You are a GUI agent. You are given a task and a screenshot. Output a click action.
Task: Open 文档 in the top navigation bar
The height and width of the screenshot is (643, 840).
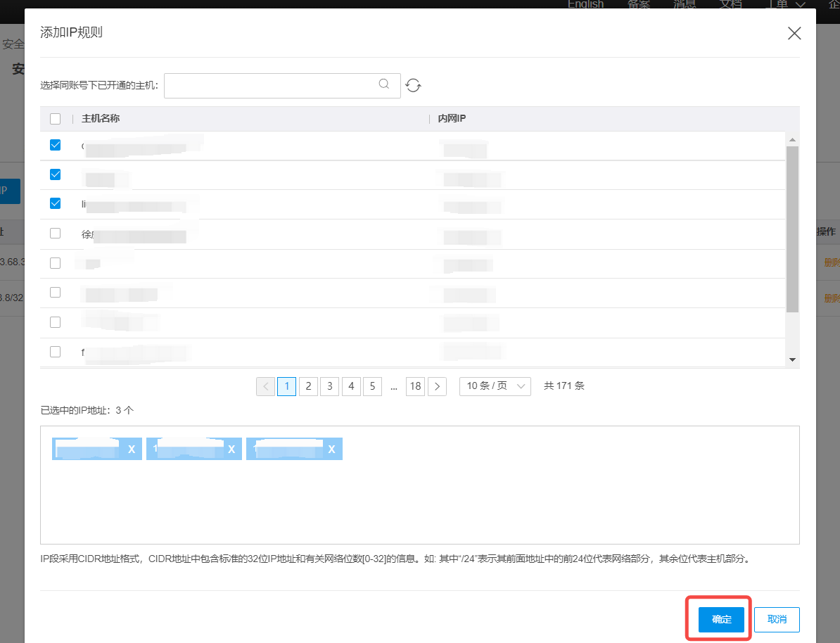[731, 4]
